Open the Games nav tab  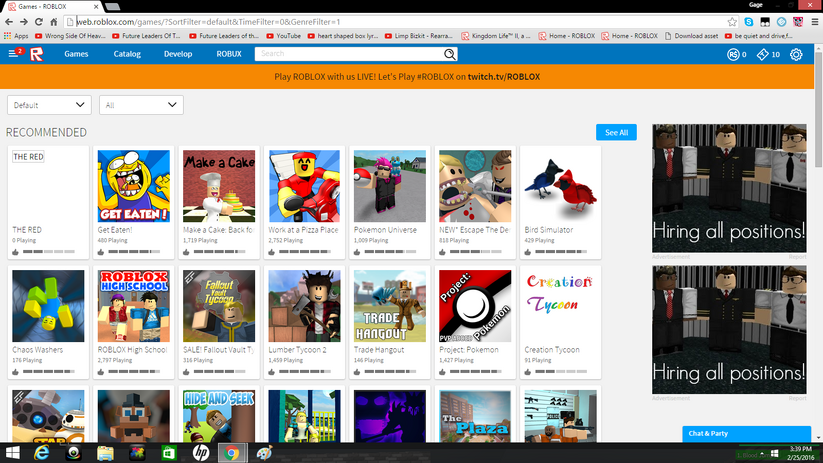click(76, 54)
